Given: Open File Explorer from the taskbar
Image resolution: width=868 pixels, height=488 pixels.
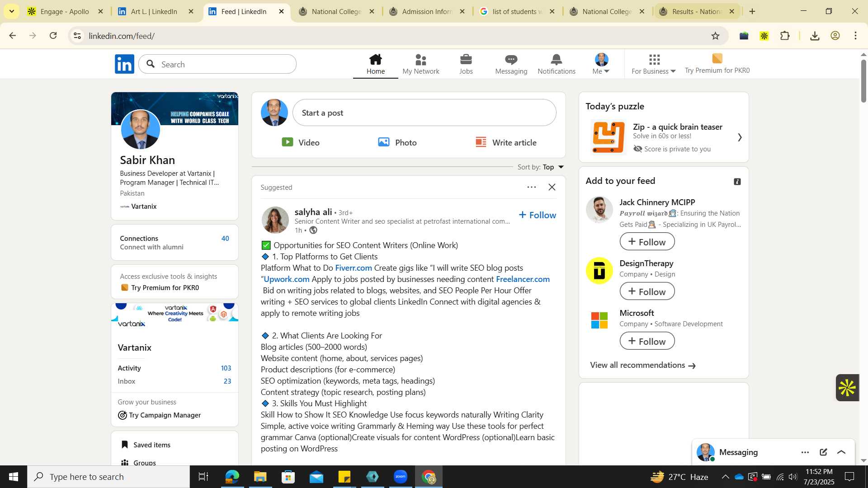Looking at the screenshot, I should click(x=260, y=477).
